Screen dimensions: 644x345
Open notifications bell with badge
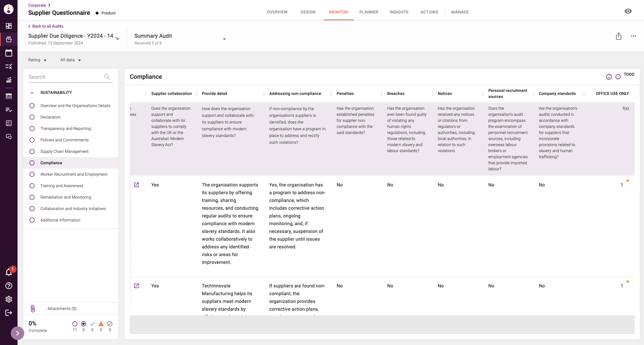click(9, 272)
